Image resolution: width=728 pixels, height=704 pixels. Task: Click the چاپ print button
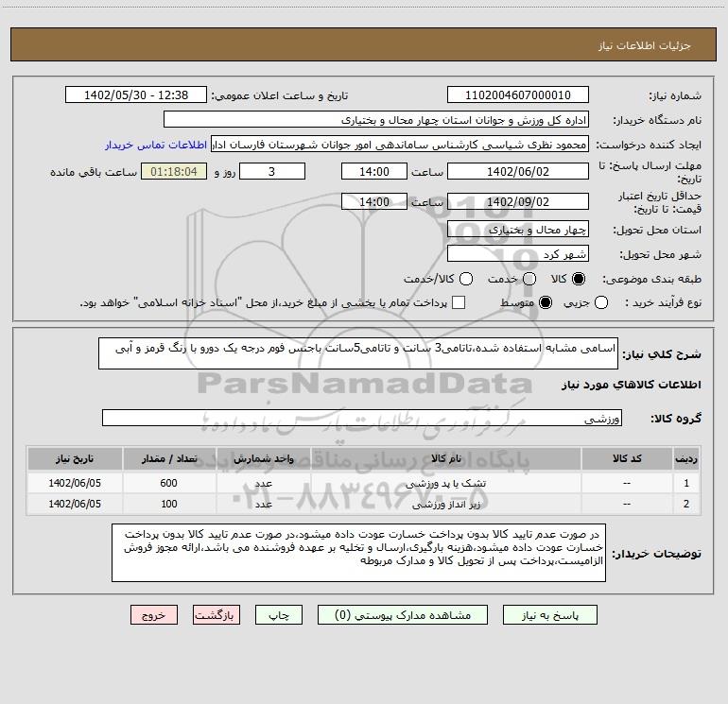pos(279,615)
